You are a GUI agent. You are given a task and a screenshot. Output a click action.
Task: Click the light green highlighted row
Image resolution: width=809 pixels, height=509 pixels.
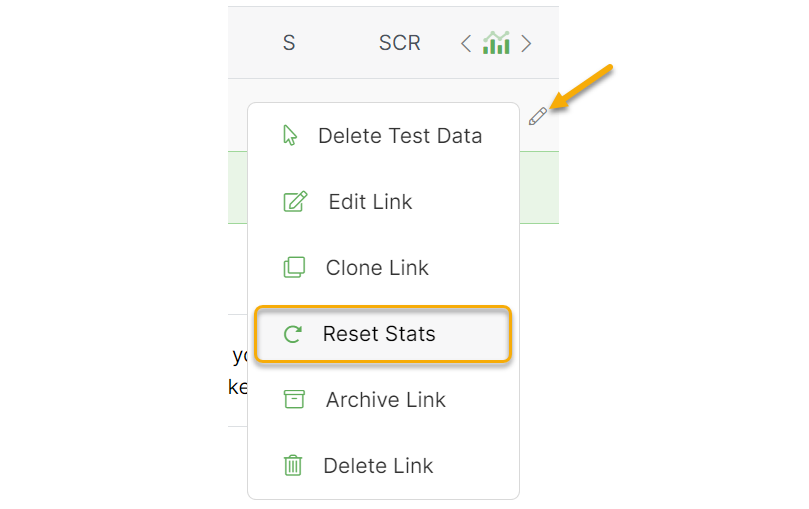click(539, 187)
